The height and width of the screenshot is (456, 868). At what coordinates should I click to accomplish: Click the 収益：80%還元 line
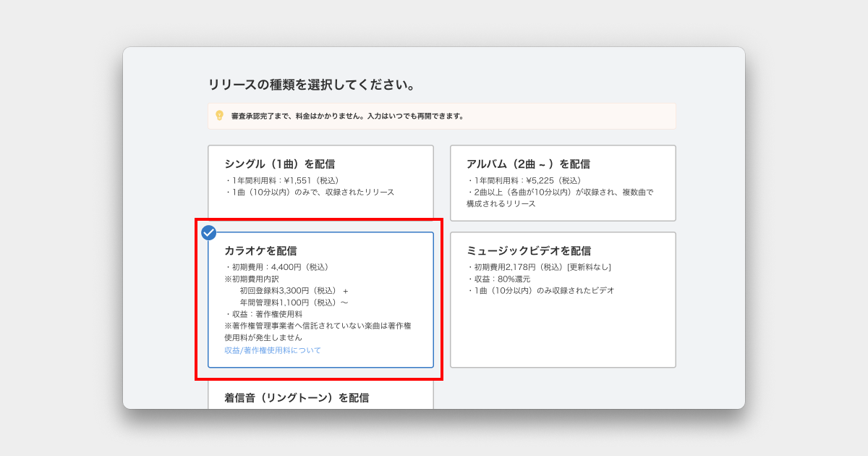tap(499, 279)
